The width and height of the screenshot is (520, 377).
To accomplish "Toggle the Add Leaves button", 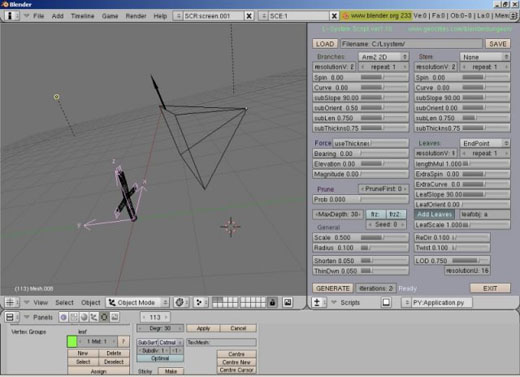I will point(434,214).
